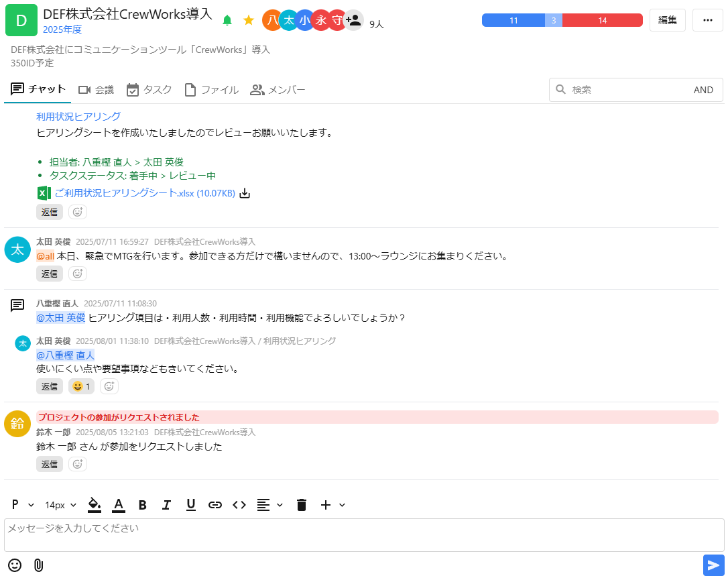The width and height of the screenshot is (728, 576).
Task: Open the three-dot more options menu
Action: point(708,20)
